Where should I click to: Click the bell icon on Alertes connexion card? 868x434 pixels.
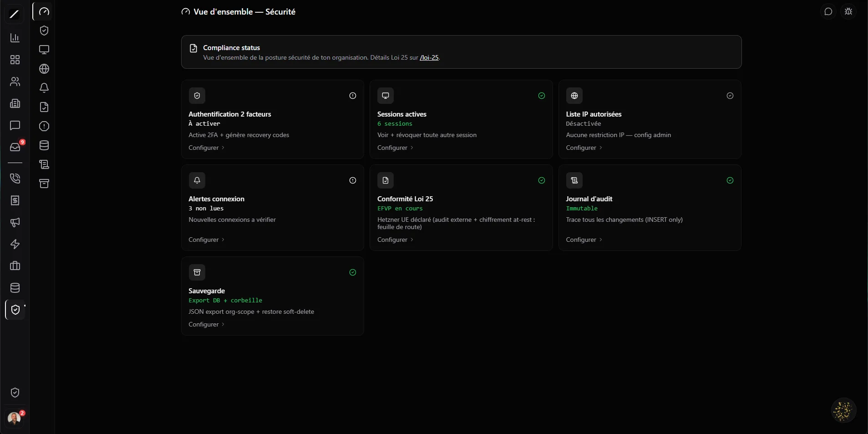197,180
